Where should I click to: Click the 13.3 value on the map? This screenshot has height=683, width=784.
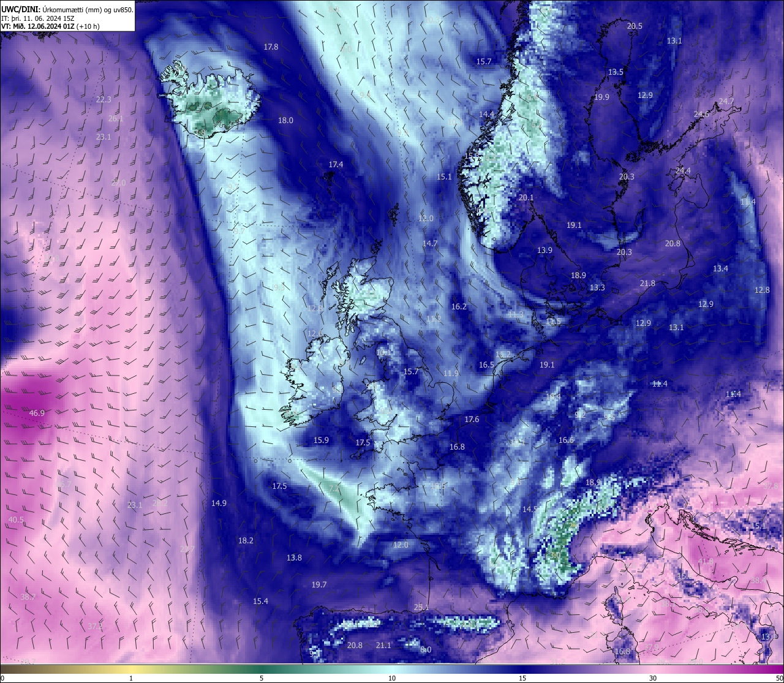click(597, 288)
